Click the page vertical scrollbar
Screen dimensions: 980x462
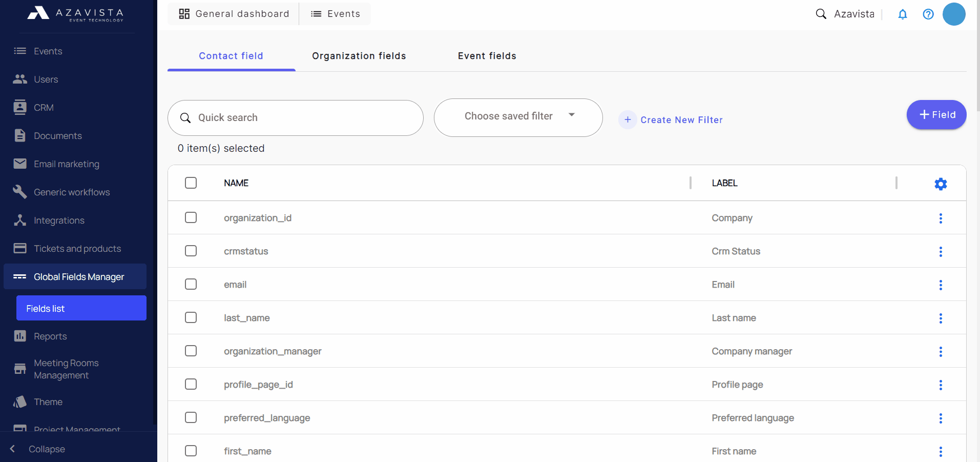(977, 56)
